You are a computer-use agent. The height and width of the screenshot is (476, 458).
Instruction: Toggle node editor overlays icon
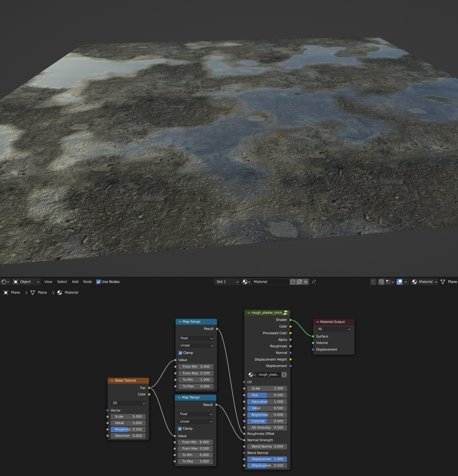coord(399,282)
